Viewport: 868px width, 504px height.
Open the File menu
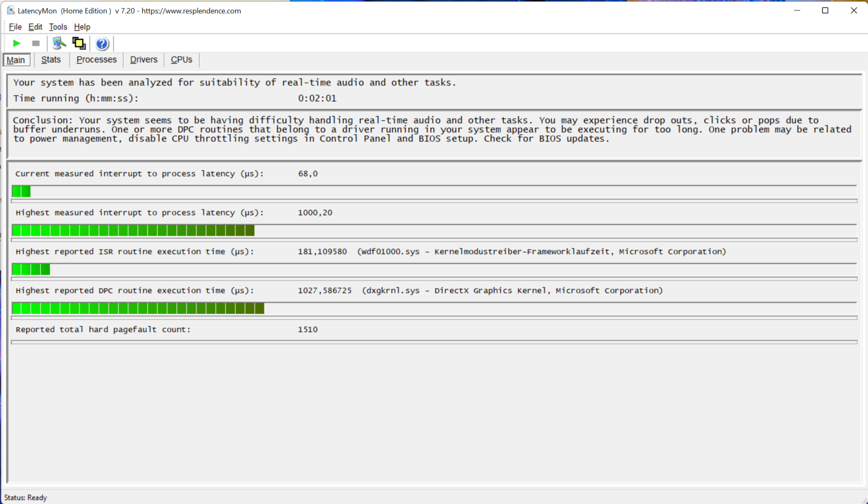15,27
